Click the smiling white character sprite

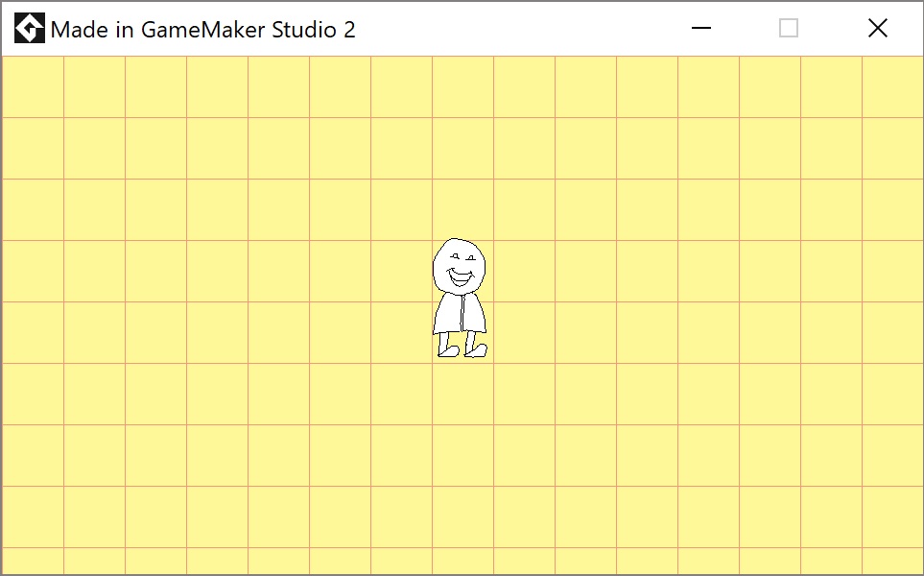pos(460,298)
